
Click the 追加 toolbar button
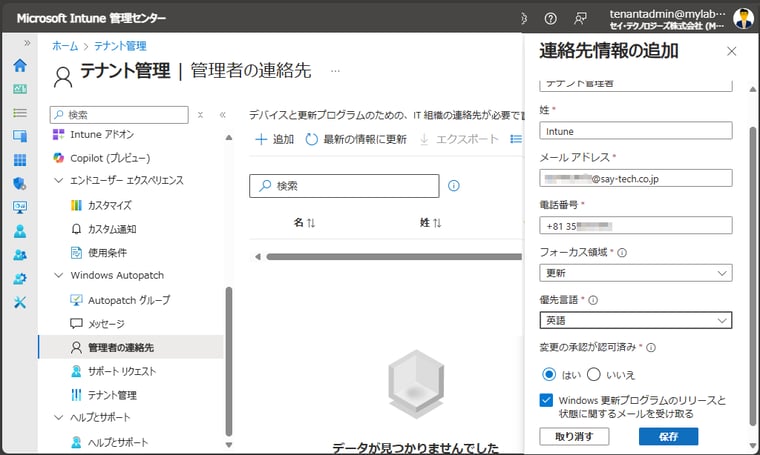tap(274, 140)
